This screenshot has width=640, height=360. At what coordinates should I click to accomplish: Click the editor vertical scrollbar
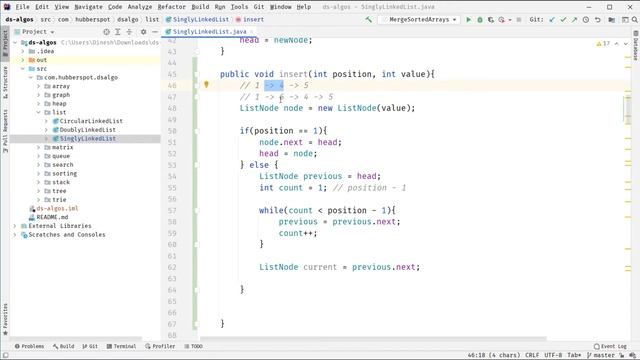pos(627,108)
